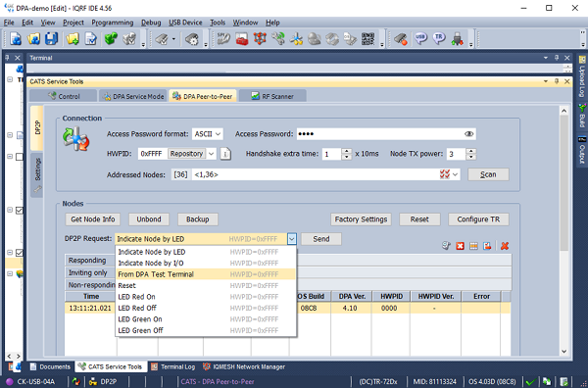This screenshot has width=588, height=388.
Task: Click the HWPID info document icon
Action: coord(225,154)
